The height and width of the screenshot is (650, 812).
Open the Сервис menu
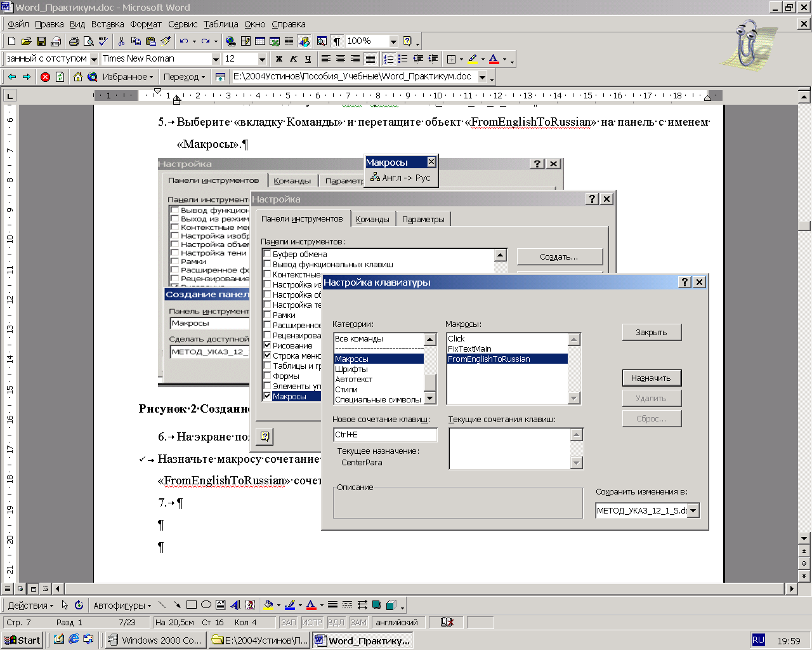pos(183,24)
